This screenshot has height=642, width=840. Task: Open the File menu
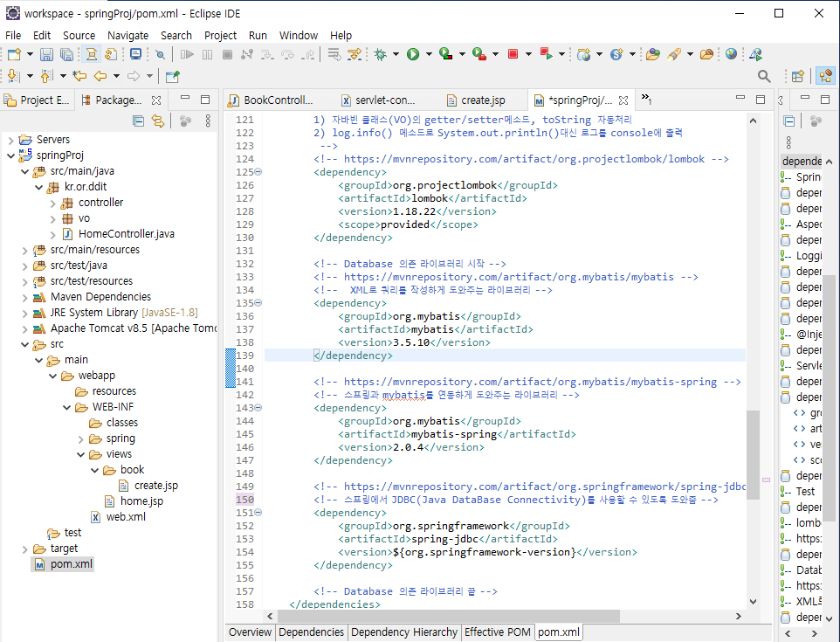[x=13, y=35]
